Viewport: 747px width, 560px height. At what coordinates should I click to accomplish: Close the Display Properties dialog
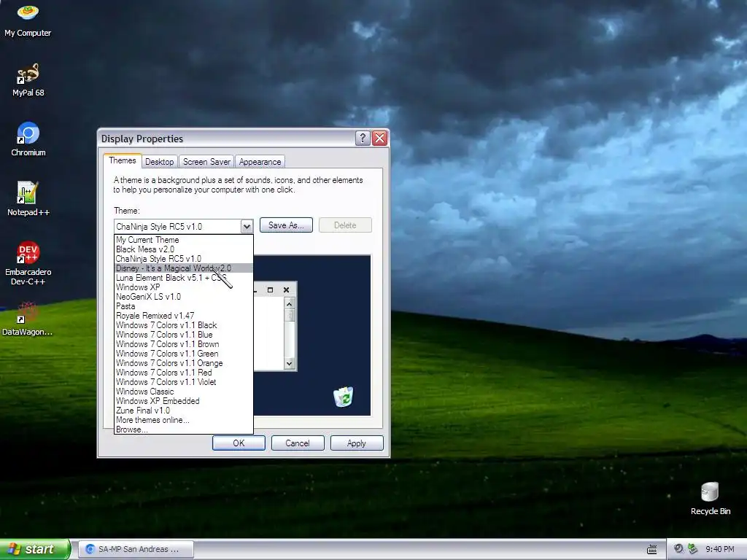coord(379,138)
